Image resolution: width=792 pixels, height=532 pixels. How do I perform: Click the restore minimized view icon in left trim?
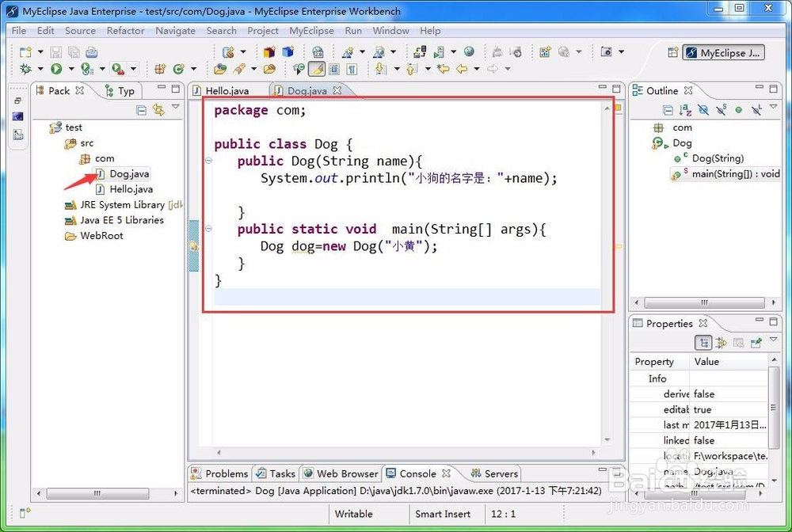[x=17, y=101]
